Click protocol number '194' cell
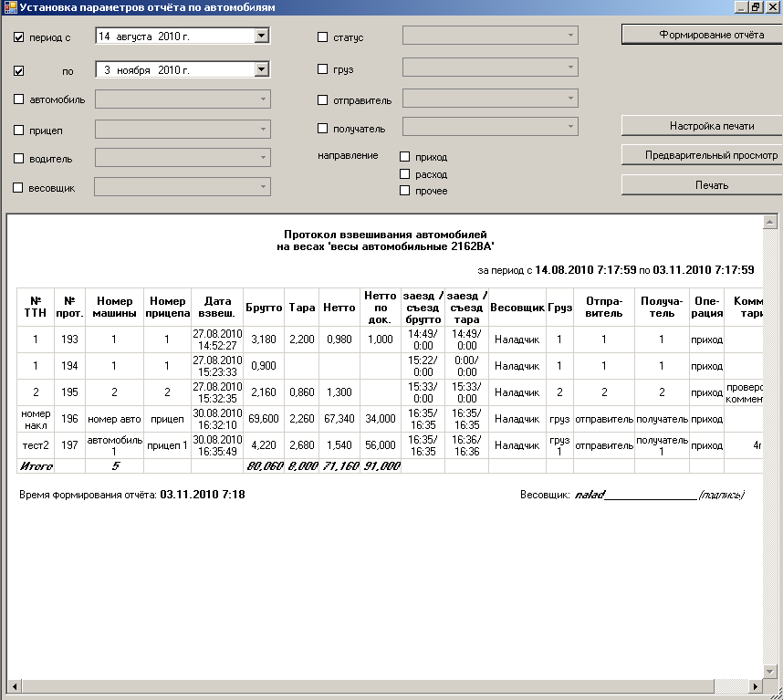 pos(69,366)
